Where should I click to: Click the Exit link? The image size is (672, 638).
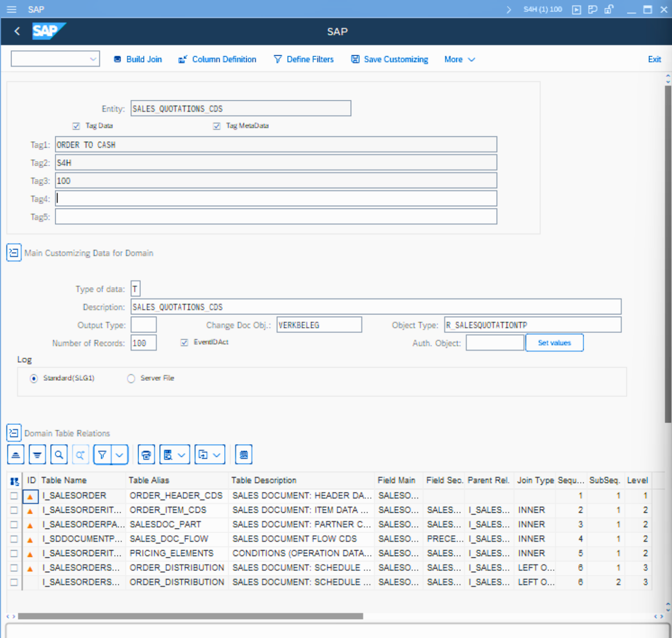click(x=654, y=59)
